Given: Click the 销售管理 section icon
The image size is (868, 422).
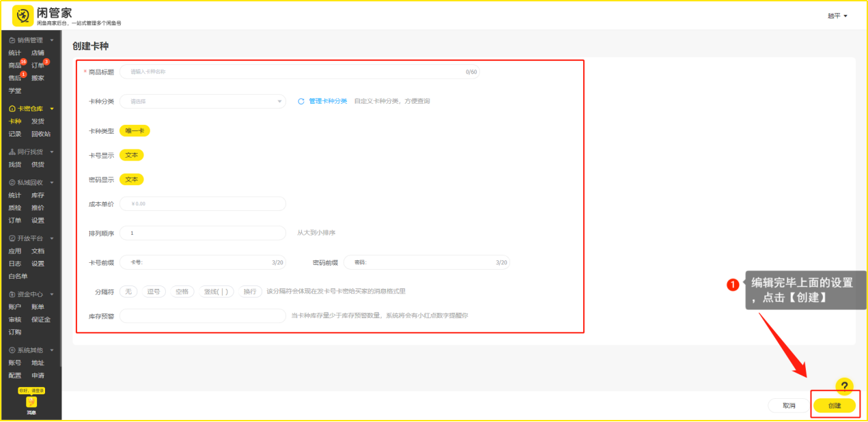Looking at the screenshot, I should click(12, 40).
